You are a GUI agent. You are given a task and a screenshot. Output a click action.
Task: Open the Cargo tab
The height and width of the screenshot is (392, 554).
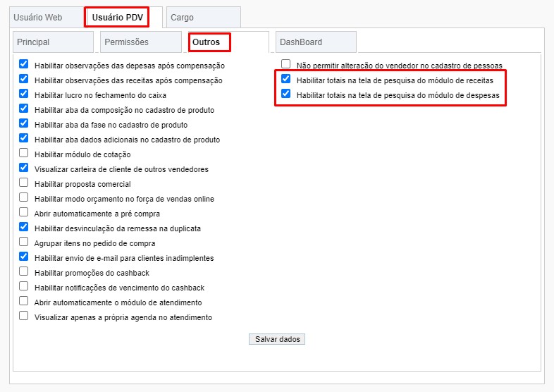point(204,18)
